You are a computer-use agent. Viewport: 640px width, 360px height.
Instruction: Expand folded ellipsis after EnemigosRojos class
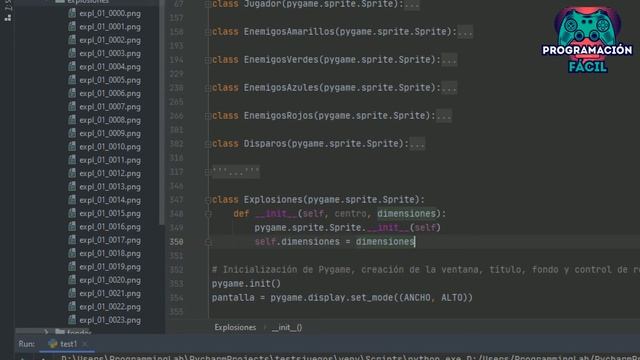(x=444, y=116)
